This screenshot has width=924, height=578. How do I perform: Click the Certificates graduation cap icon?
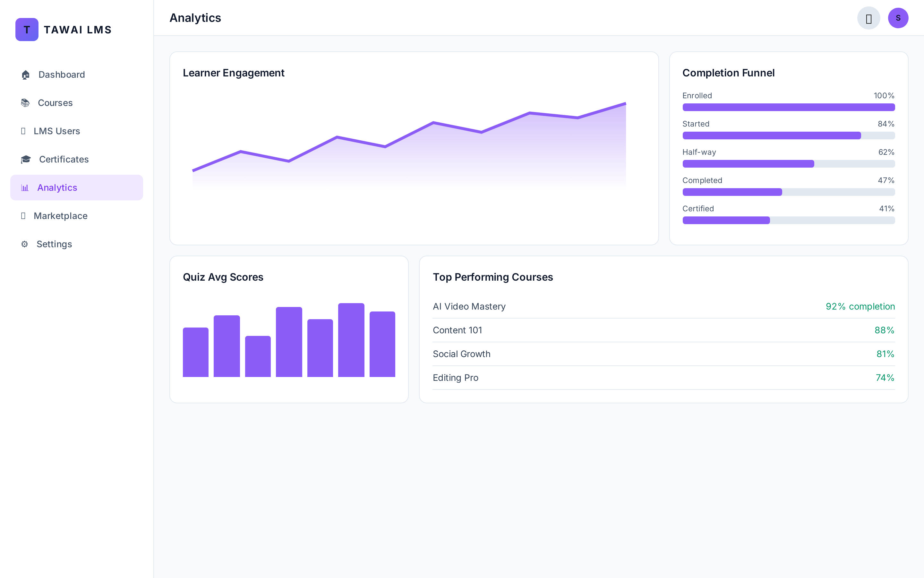(x=26, y=159)
